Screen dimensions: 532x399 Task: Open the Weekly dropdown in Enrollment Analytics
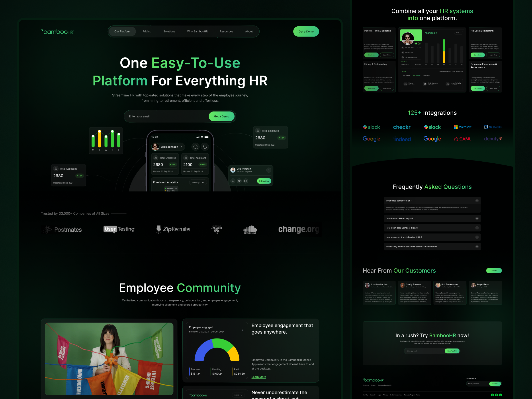click(198, 182)
